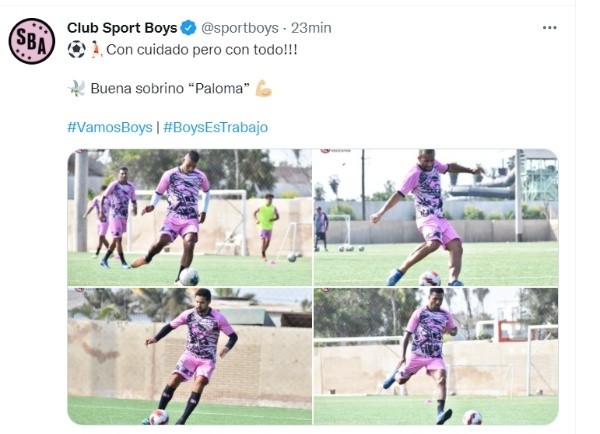Open the #VamosBoys hashtag
Viewport: 600px width, 434px height.
110,127
